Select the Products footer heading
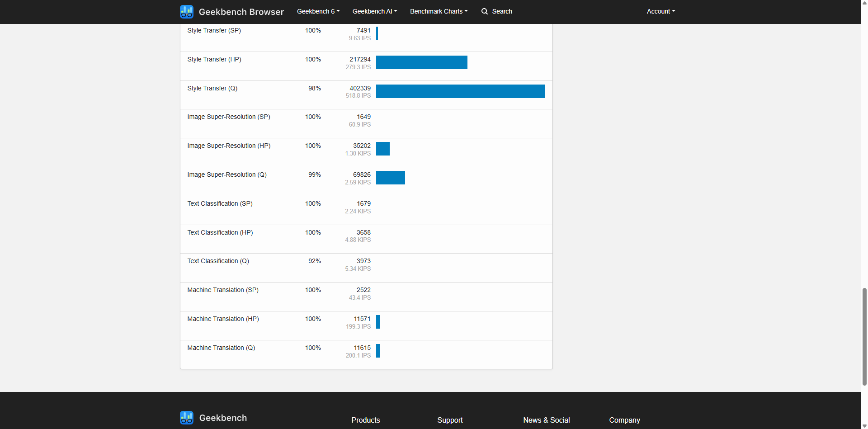868x429 pixels. 366,420
